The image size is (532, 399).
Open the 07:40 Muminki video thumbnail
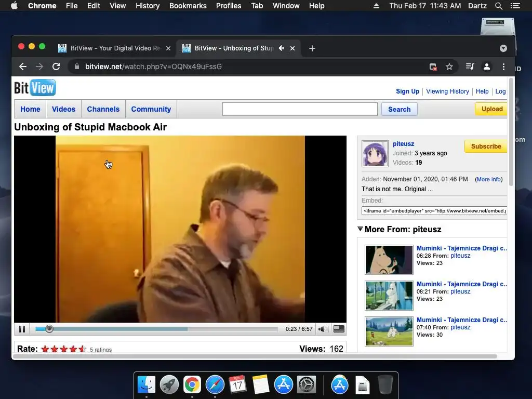click(x=389, y=331)
